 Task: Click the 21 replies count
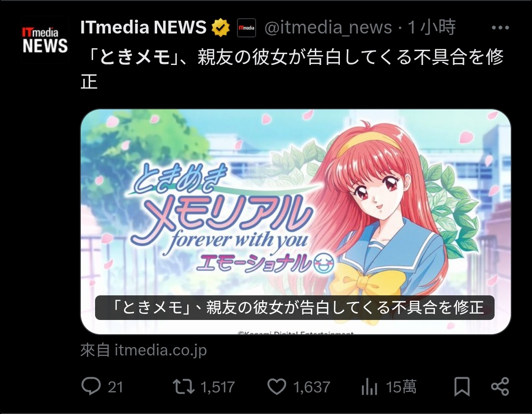[115, 387]
